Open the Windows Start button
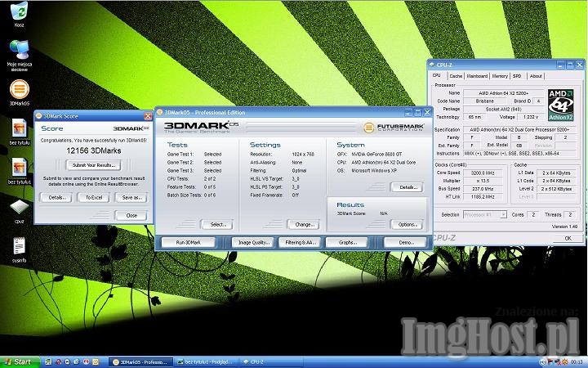Screen dimensions: 588x368 point(20,362)
